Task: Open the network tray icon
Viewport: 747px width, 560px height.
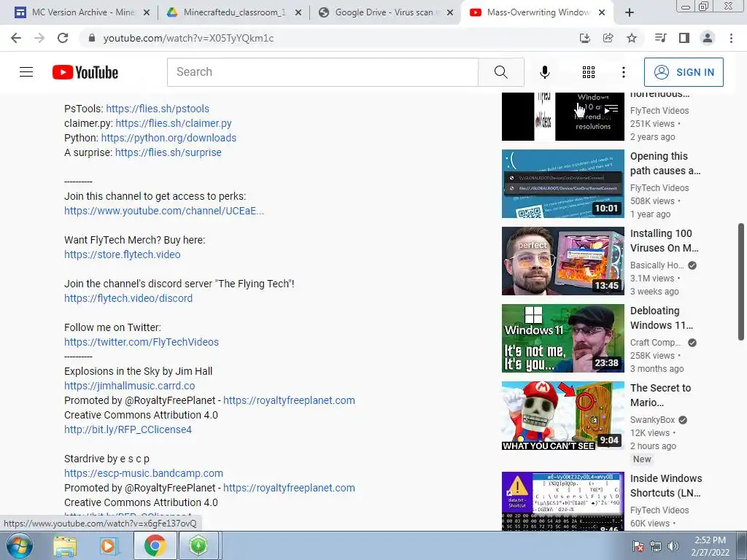Action: coord(656,546)
